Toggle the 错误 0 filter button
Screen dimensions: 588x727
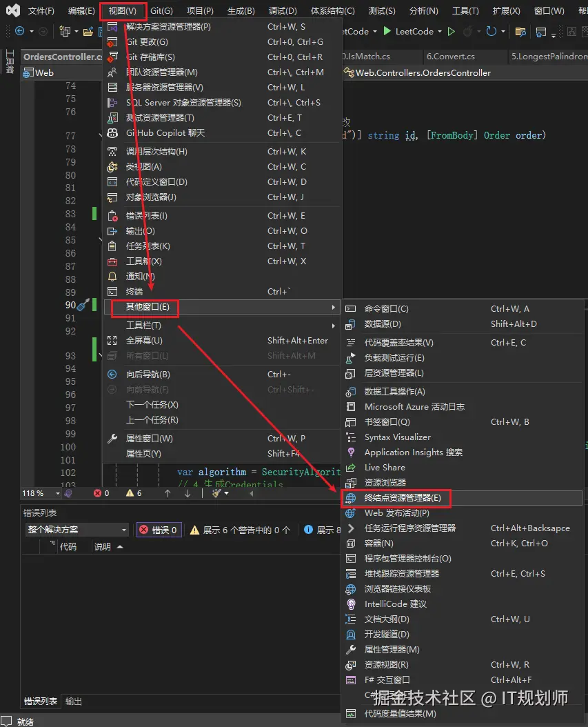(x=159, y=530)
